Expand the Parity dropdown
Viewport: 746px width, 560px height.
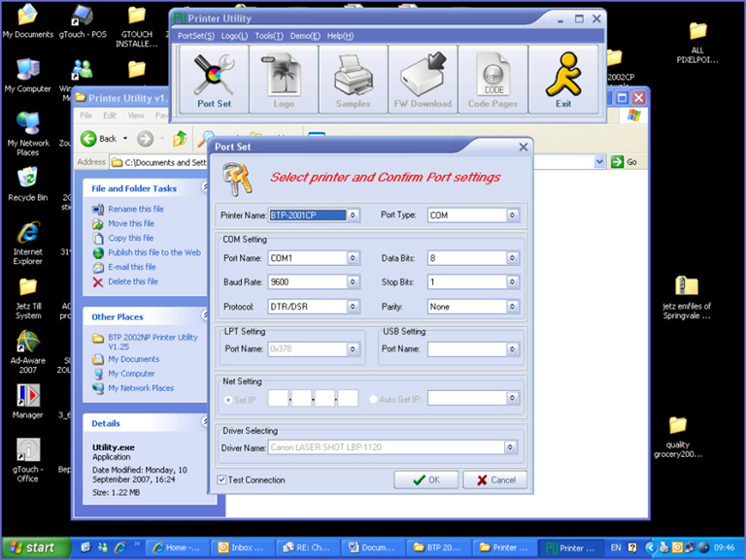click(x=512, y=307)
